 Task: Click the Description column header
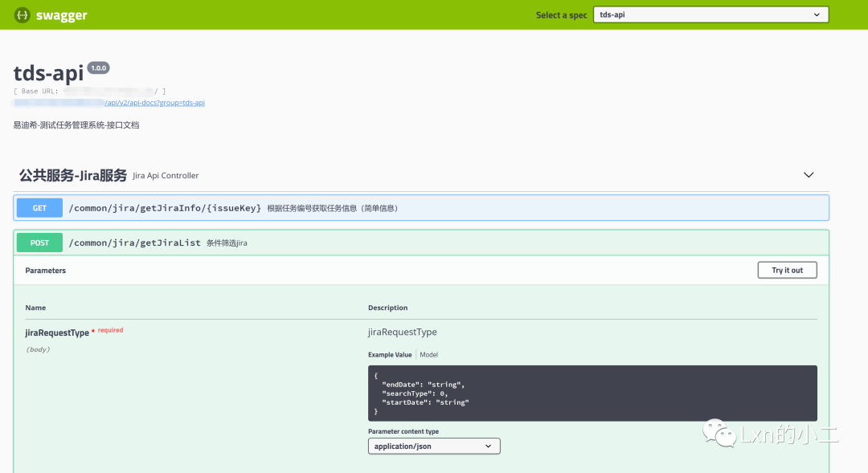pyautogui.click(x=387, y=308)
